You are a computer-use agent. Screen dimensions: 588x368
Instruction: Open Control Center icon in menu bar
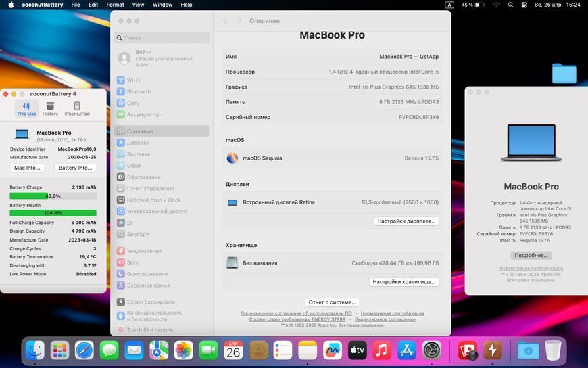(524, 5)
